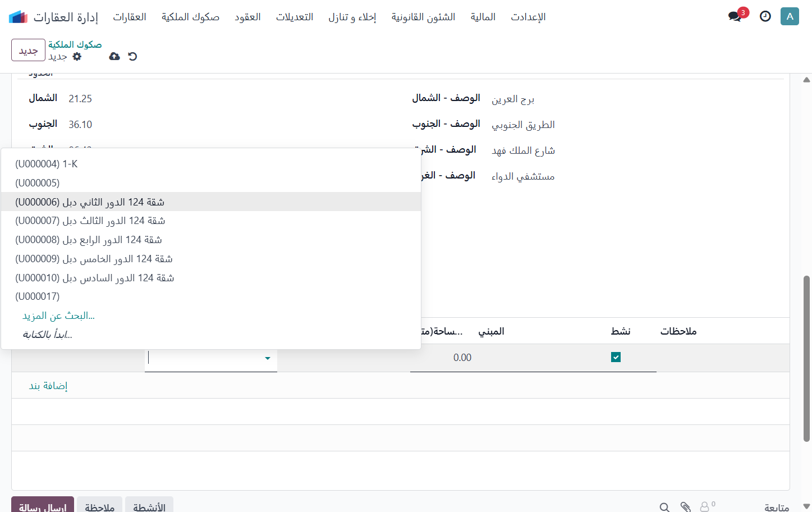Click إضافة بند link
812x512 pixels.
pos(48,386)
